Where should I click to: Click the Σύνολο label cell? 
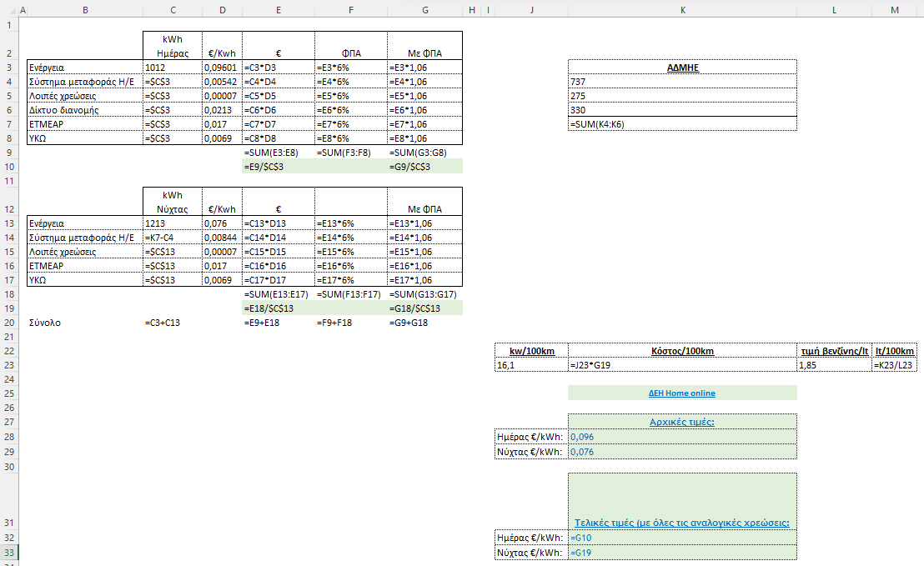(x=85, y=323)
